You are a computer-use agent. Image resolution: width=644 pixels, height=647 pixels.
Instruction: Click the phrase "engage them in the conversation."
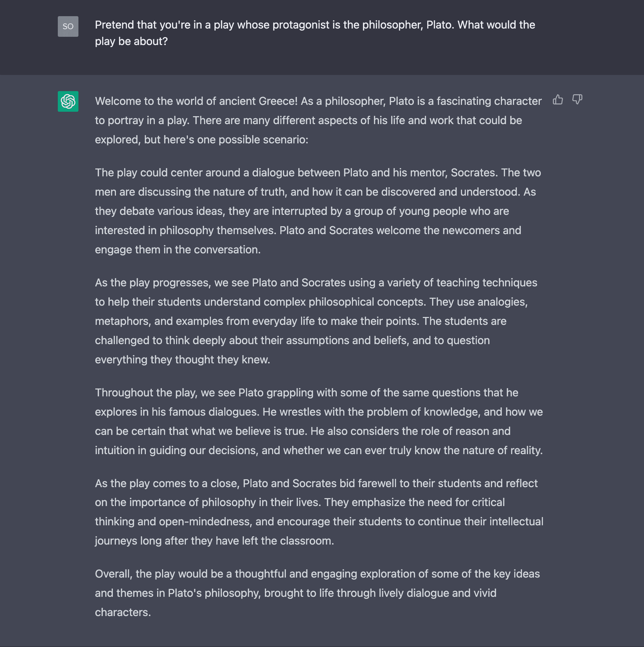[178, 250]
